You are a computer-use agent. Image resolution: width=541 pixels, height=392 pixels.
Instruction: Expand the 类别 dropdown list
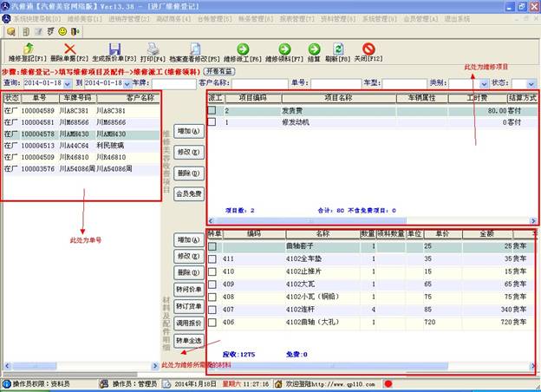click(482, 83)
